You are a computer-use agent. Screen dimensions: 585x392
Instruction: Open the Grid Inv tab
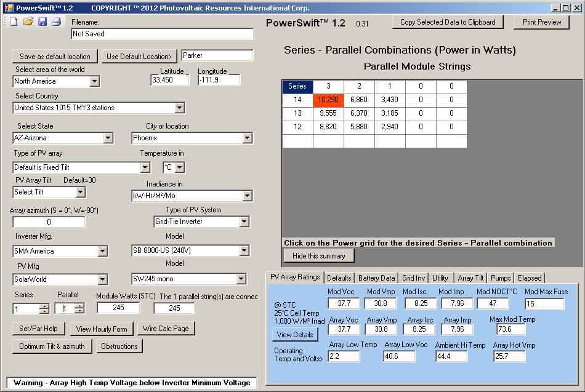tap(413, 278)
